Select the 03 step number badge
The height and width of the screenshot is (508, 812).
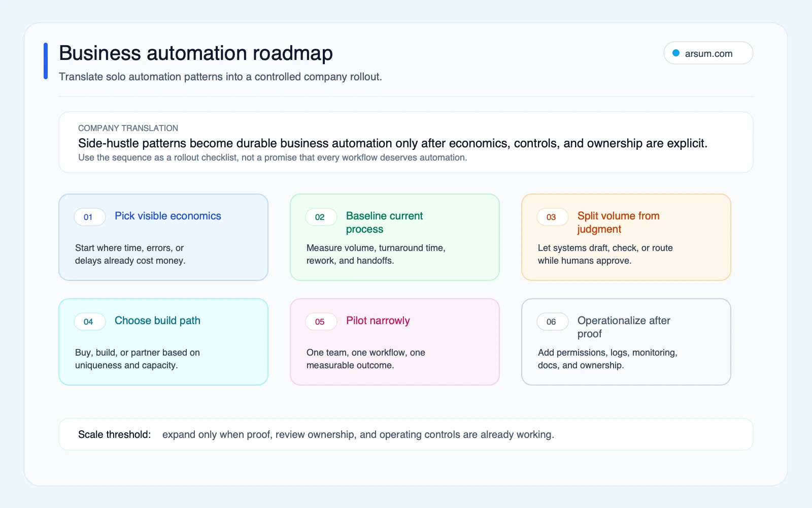552,217
